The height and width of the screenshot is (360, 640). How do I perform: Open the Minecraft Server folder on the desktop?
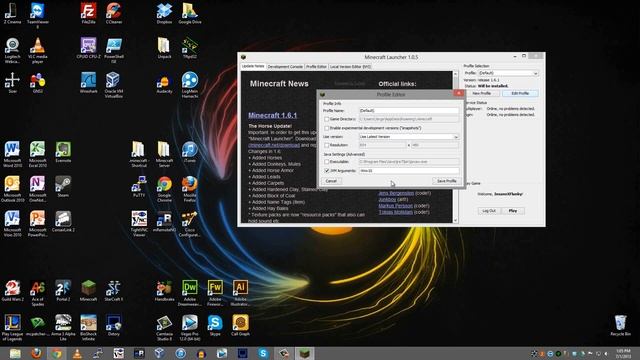click(164, 154)
